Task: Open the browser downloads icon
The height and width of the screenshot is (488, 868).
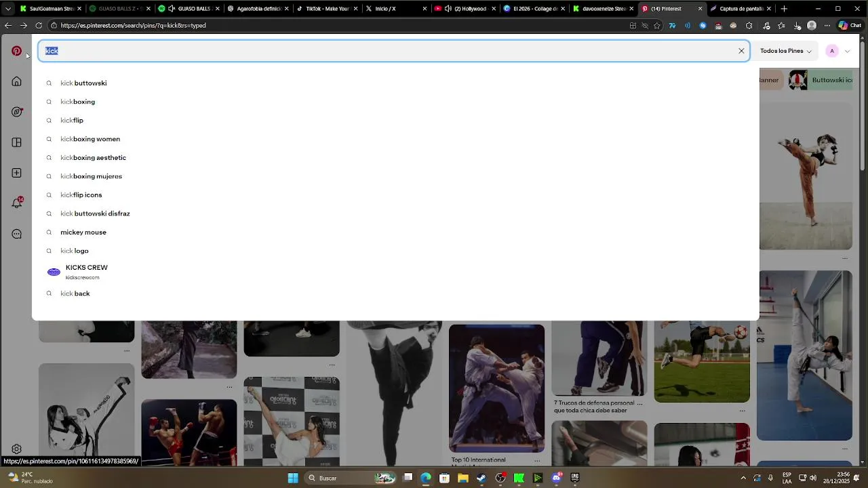Action: [797, 26]
